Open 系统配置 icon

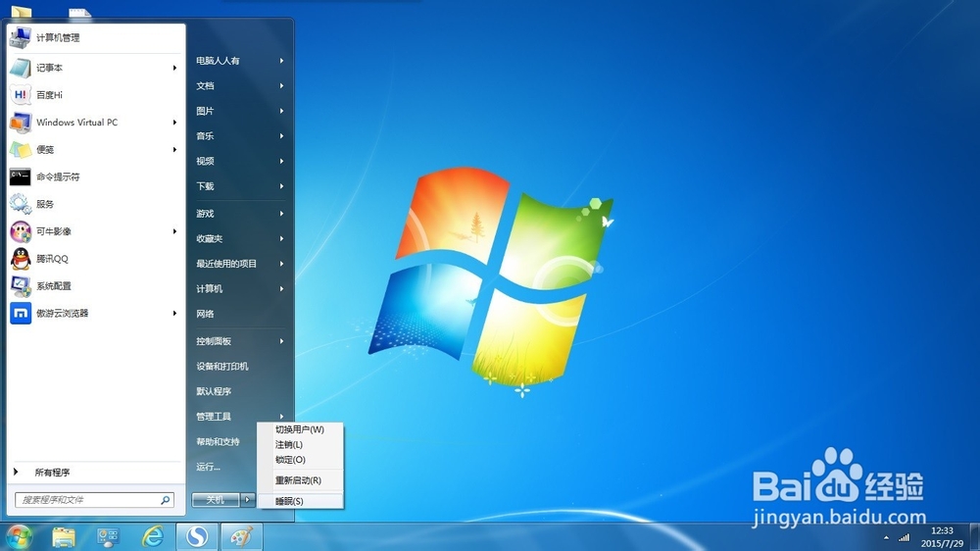[x=20, y=286]
